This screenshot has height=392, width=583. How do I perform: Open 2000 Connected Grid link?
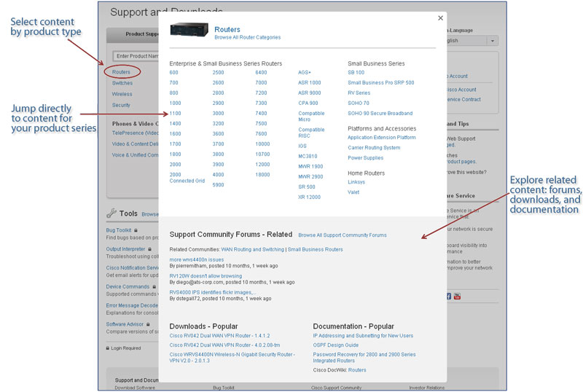click(187, 178)
